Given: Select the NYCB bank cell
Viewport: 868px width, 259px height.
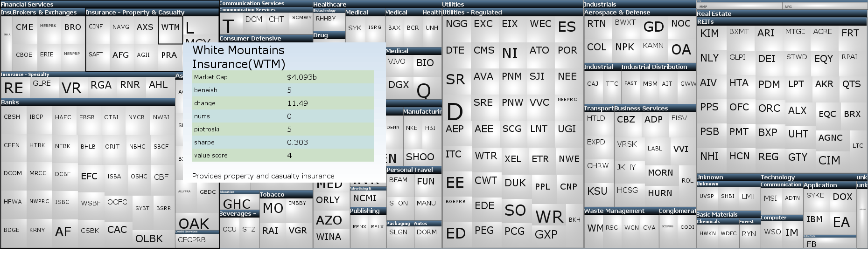Looking at the screenshot, I should [x=137, y=120].
